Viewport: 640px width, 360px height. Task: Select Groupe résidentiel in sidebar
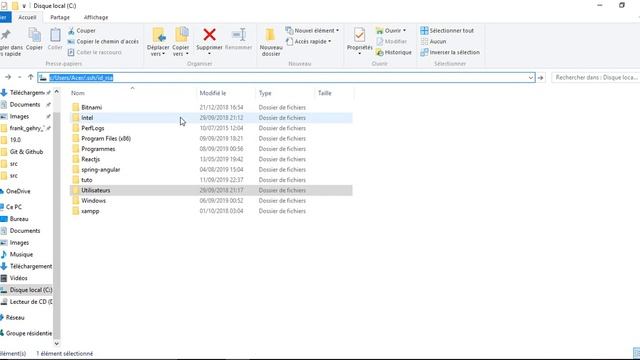pyautogui.click(x=26, y=333)
